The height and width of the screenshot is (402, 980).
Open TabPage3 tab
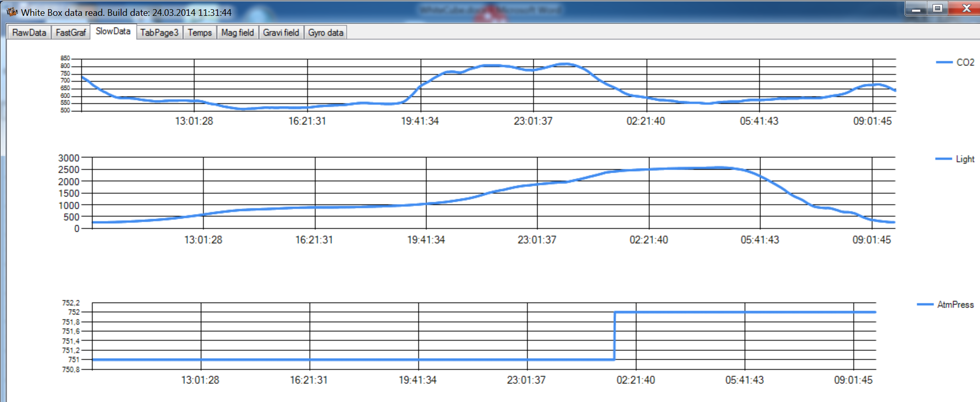pyautogui.click(x=159, y=33)
